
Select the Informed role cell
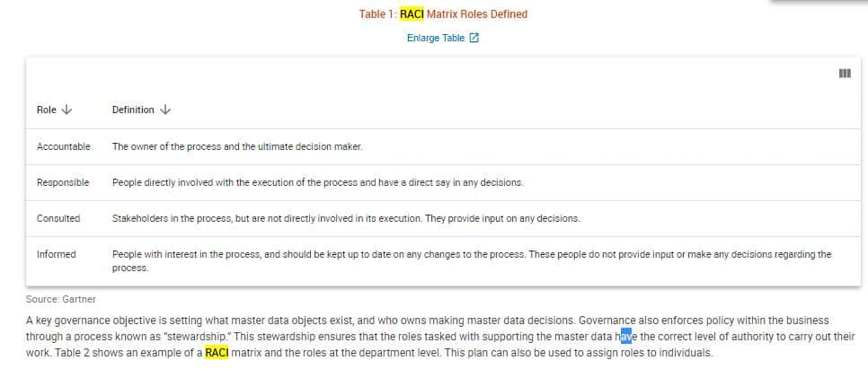(57, 254)
